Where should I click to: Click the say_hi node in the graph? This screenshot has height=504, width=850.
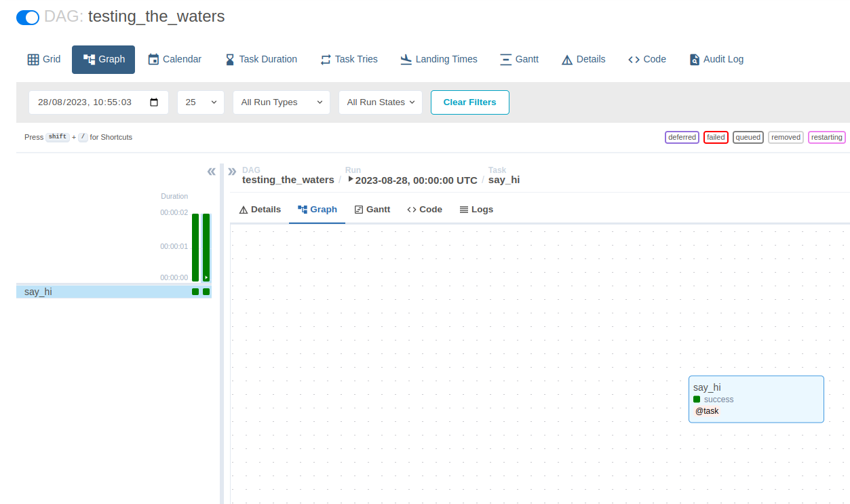click(756, 399)
